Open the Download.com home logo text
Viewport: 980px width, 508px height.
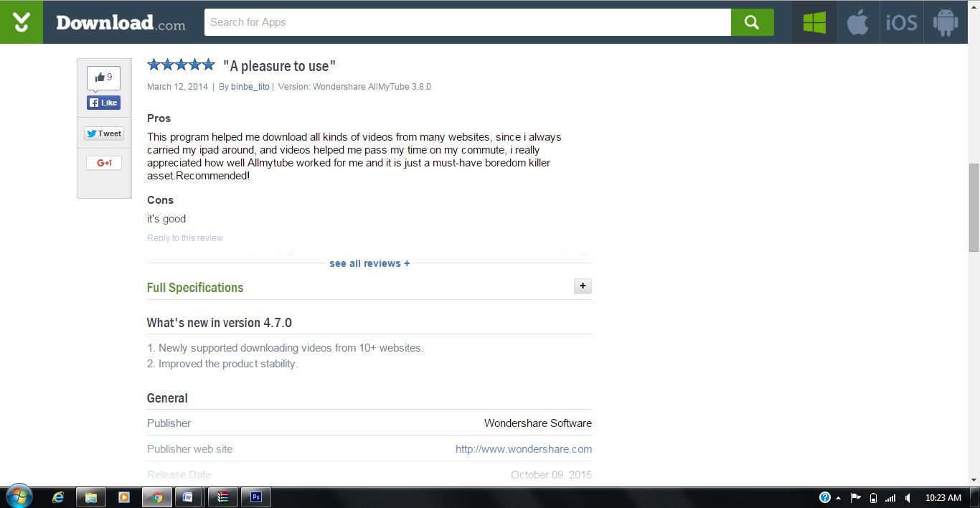121,23
